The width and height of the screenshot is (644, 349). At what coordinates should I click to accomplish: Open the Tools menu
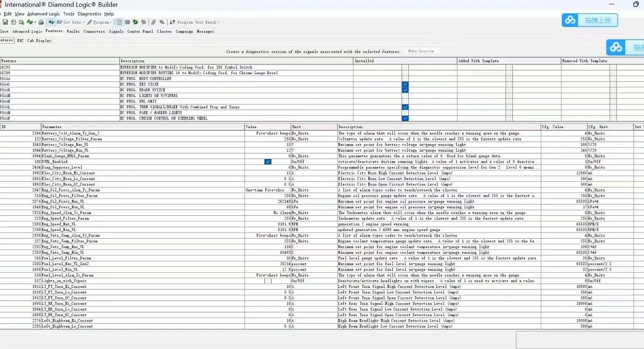tap(69, 14)
